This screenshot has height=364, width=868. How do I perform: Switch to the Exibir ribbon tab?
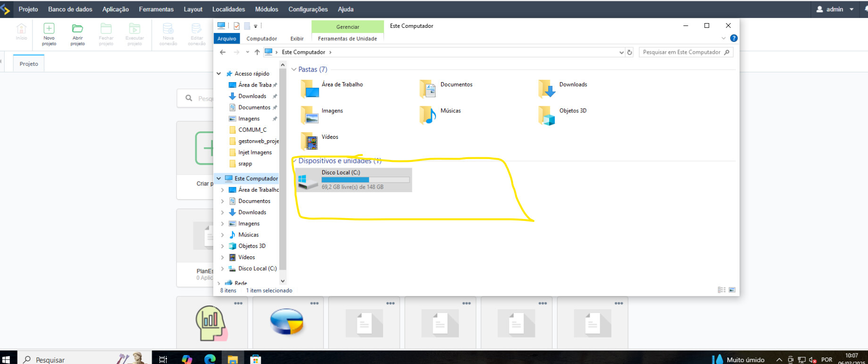pos(297,39)
